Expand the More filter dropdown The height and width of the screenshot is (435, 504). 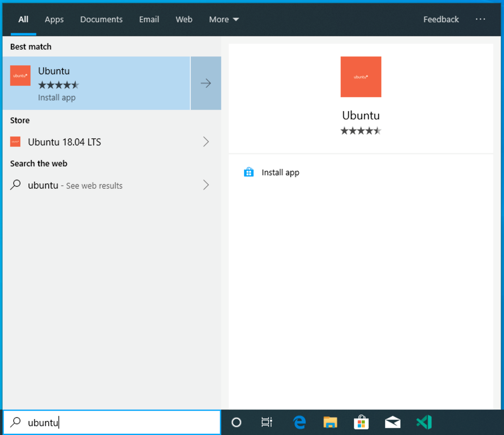(x=224, y=19)
